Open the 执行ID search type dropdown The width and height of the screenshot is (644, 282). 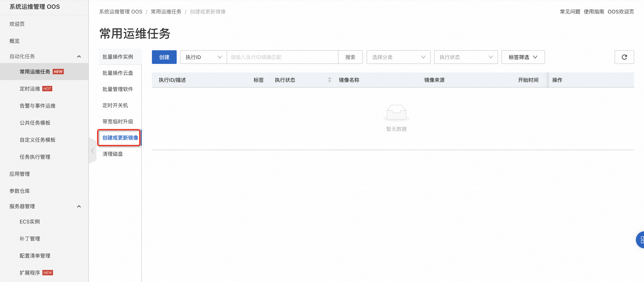pyautogui.click(x=203, y=57)
